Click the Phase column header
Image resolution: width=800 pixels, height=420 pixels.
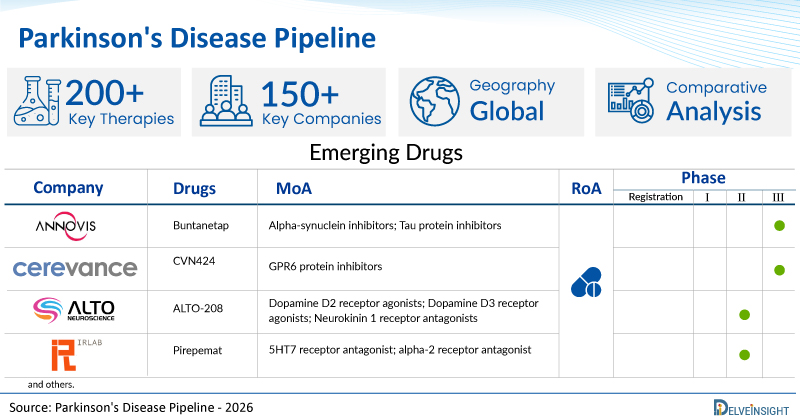pyautogui.click(x=704, y=178)
